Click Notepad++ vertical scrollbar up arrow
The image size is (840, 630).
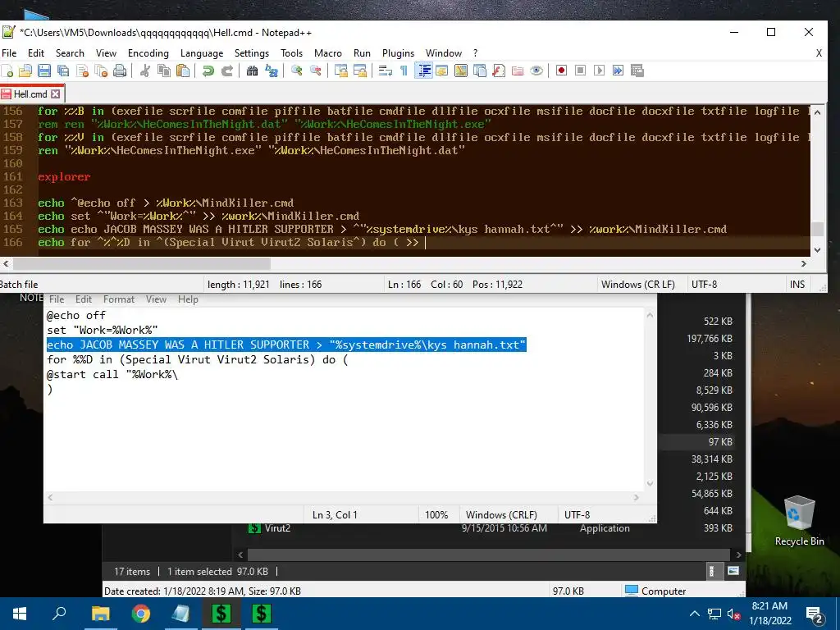click(818, 112)
